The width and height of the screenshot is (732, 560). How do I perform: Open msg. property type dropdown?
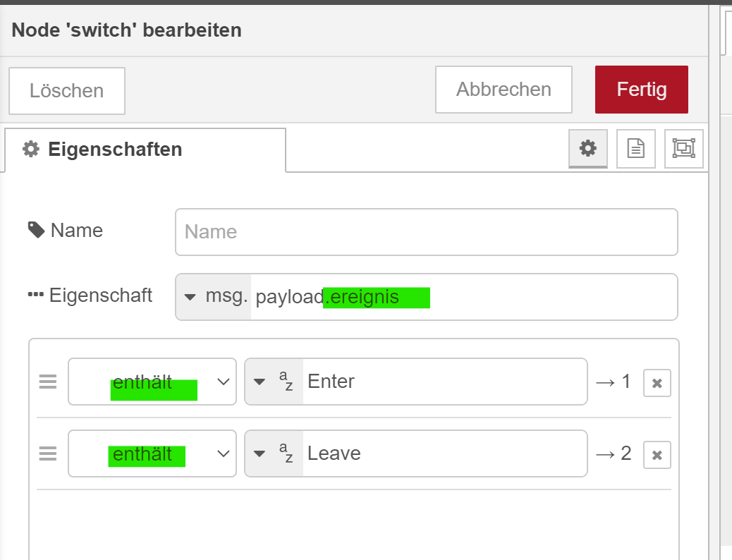pyautogui.click(x=213, y=297)
